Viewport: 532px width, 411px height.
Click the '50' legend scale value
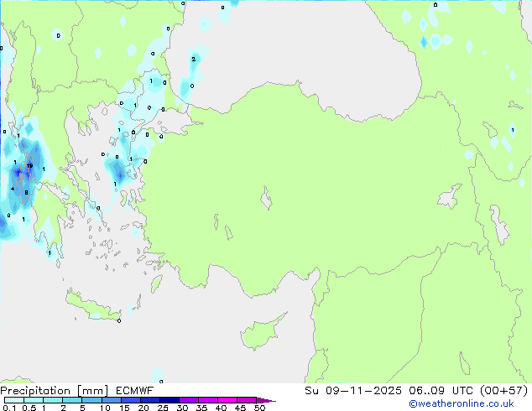pos(259,408)
